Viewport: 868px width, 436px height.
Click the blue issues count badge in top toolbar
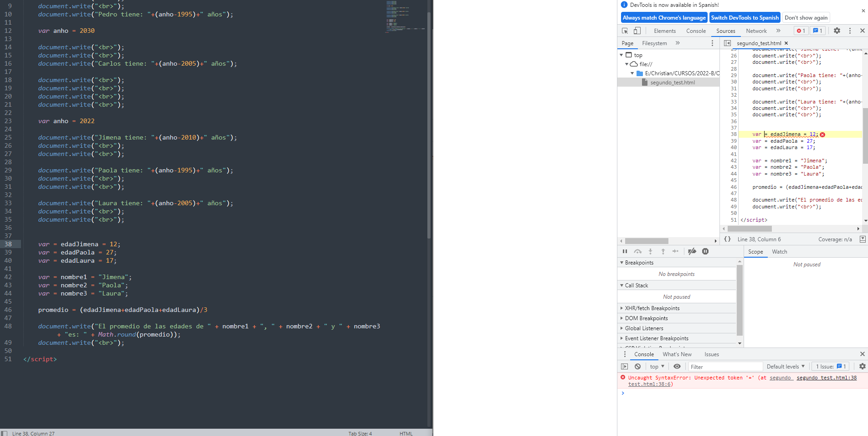817,31
